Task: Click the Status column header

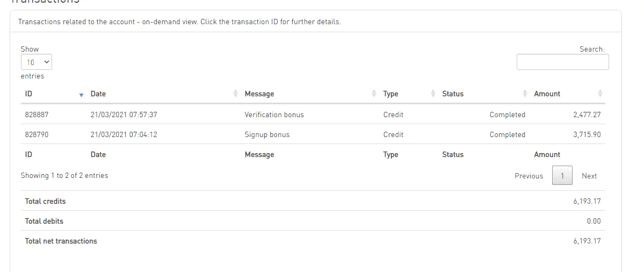Action: (453, 94)
